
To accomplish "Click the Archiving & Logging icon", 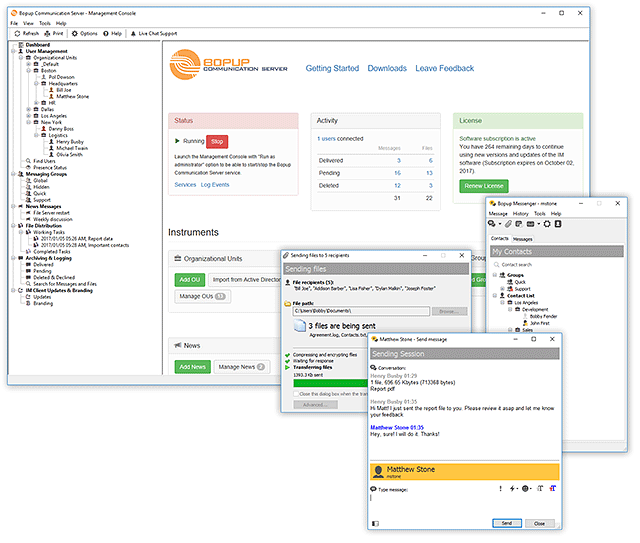I will [x=21, y=258].
